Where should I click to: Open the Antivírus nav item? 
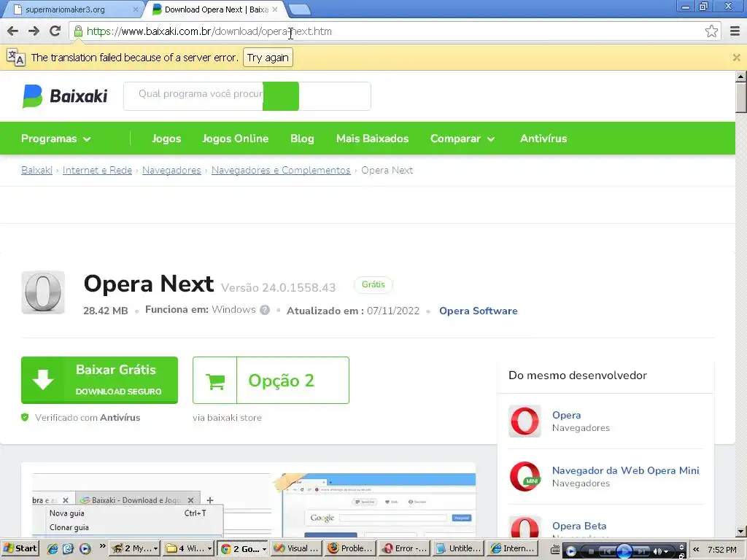543,139
